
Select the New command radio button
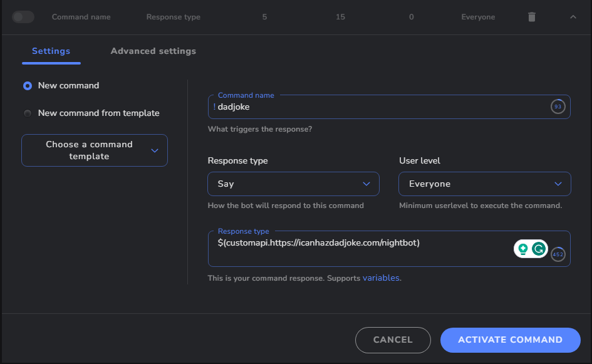[26, 85]
